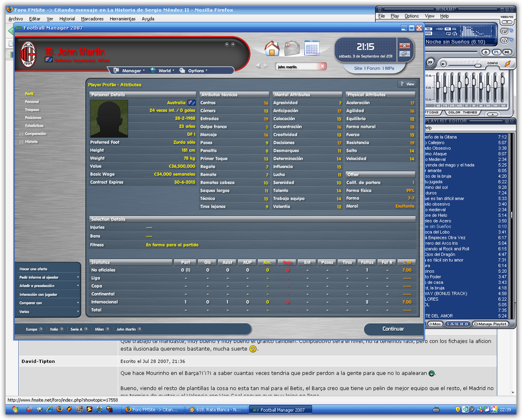Screen dimensions: 522x420
Task: Click the Serie A breadcrumb arrow icon
Action: point(86,329)
